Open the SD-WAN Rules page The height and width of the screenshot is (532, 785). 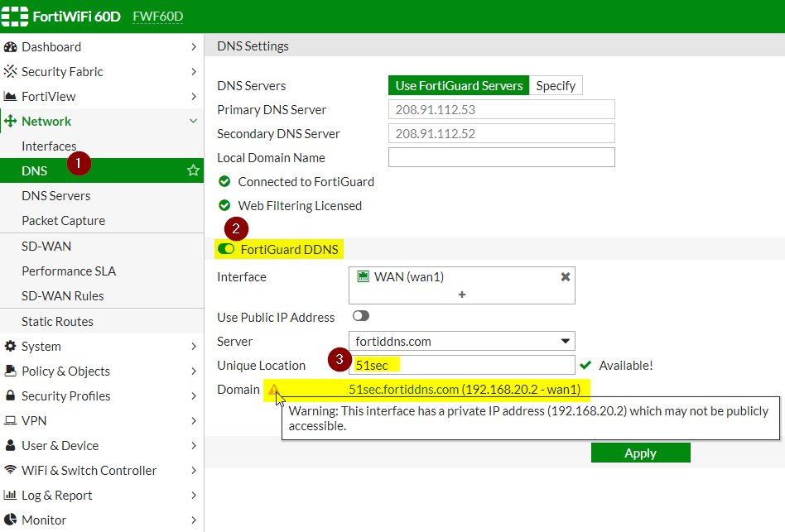pyautogui.click(x=102, y=296)
